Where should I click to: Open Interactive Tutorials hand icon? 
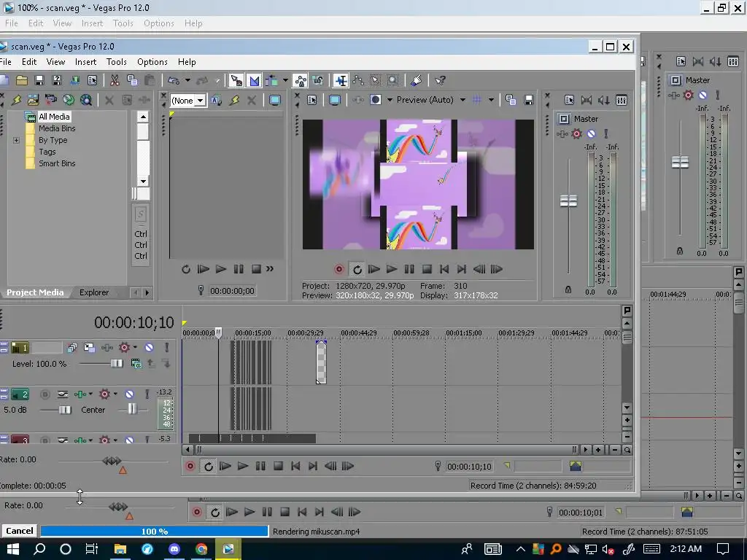417,80
